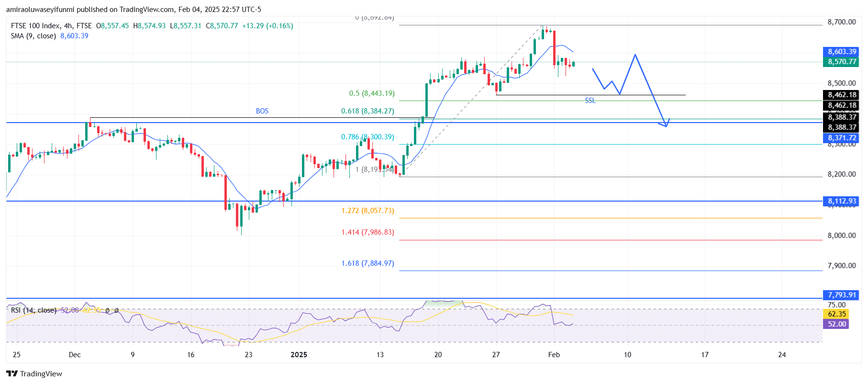868x384 pixels.
Task: Click the close value C8,570.77 in legend
Action: tap(222, 26)
